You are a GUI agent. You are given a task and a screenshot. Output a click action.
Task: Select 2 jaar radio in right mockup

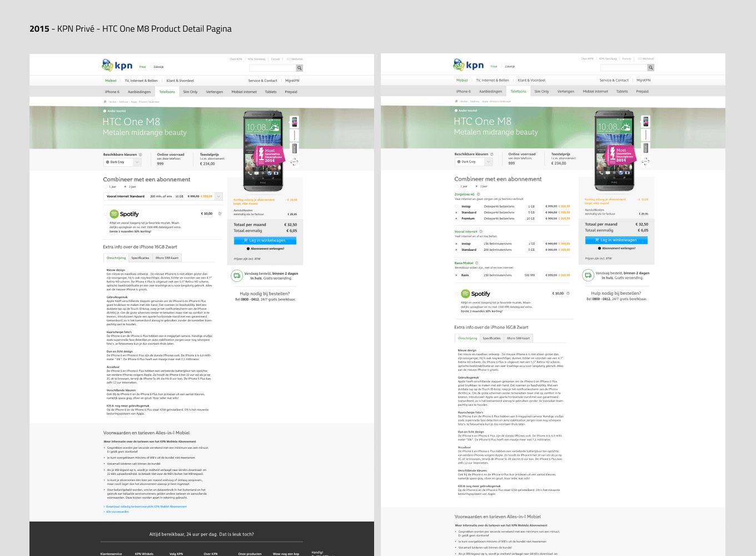point(476,186)
